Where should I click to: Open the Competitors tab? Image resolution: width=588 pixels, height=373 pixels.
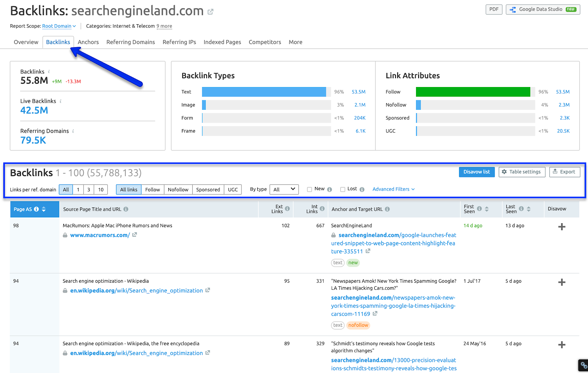point(265,42)
